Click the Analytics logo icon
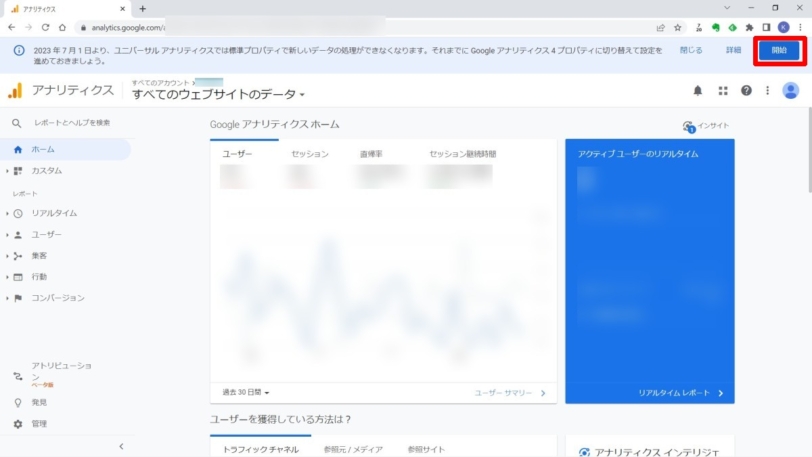 pos(16,90)
